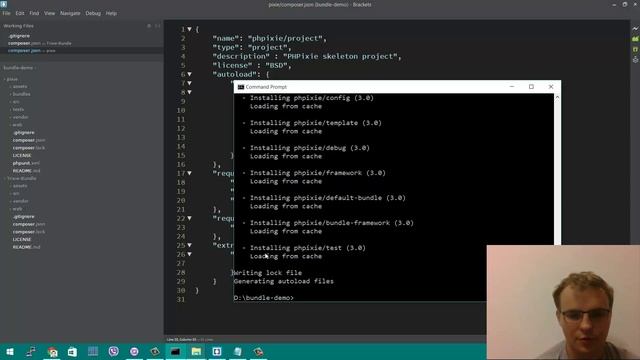Viewport: 640px width, 360px height.
Task: Open phpunit.xml in the file tree
Action: (26, 163)
